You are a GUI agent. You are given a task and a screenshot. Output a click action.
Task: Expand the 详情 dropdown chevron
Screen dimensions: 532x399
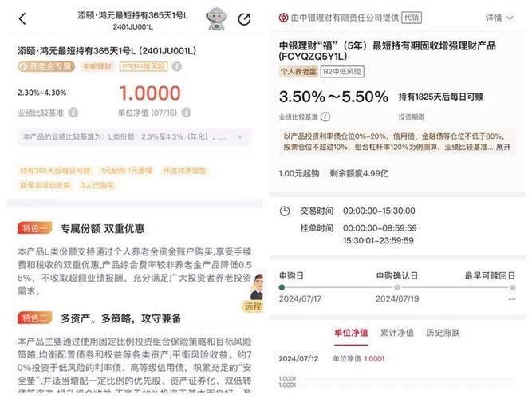pos(510,18)
